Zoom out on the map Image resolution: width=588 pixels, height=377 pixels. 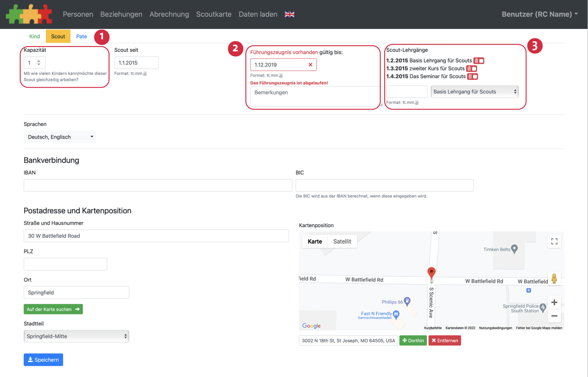pos(554,316)
